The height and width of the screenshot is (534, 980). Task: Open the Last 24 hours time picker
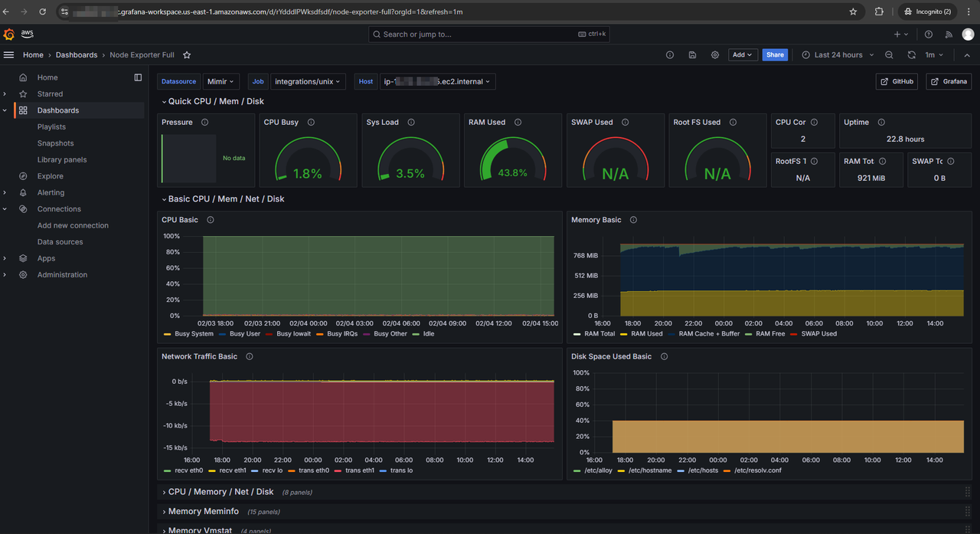[x=838, y=55]
